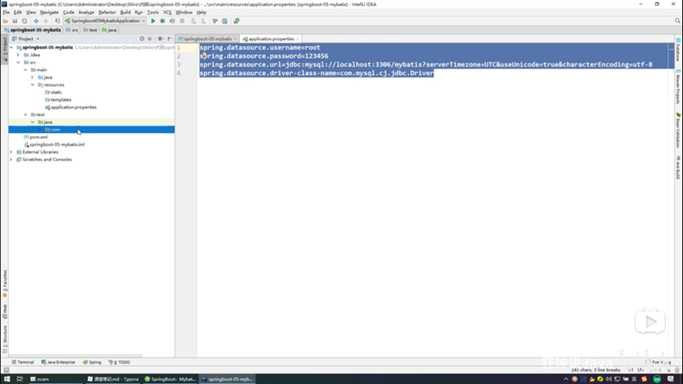The image size is (683, 384).
Task: Open the run configuration dropdown
Action: [105, 21]
